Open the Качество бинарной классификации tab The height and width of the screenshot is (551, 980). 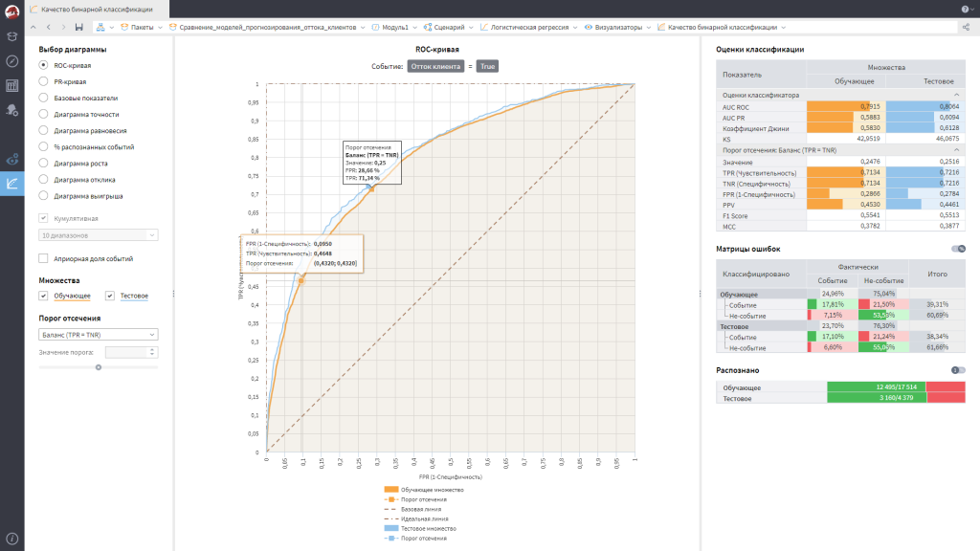[91, 9]
